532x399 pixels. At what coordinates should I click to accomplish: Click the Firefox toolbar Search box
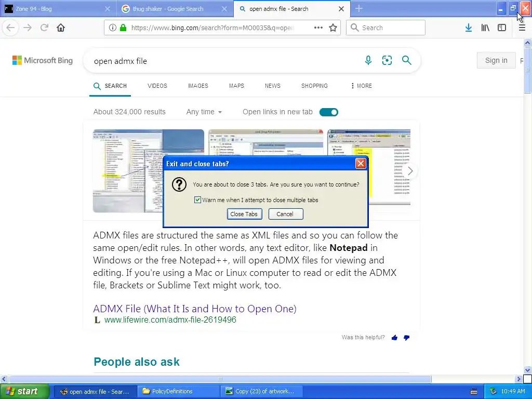(385, 28)
